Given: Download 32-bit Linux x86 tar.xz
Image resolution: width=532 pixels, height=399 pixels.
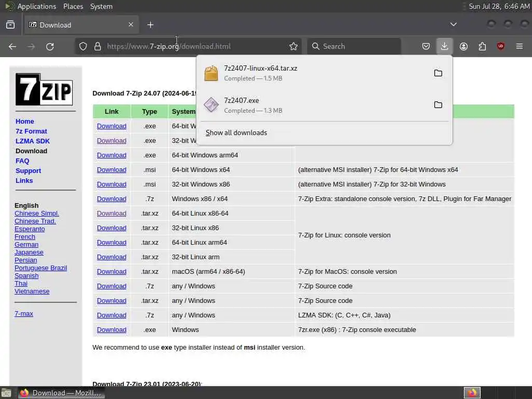Looking at the screenshot, I should point(112,228).
